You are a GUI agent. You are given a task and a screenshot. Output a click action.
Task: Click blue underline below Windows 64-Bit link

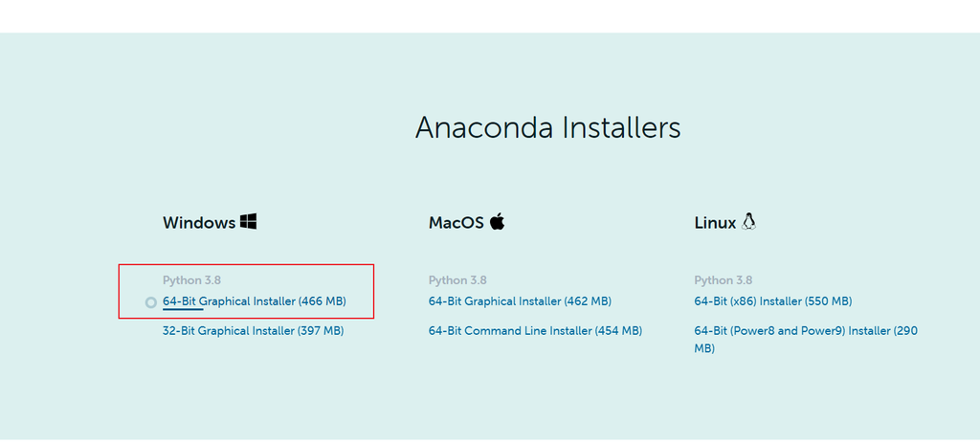click(183, 309)
